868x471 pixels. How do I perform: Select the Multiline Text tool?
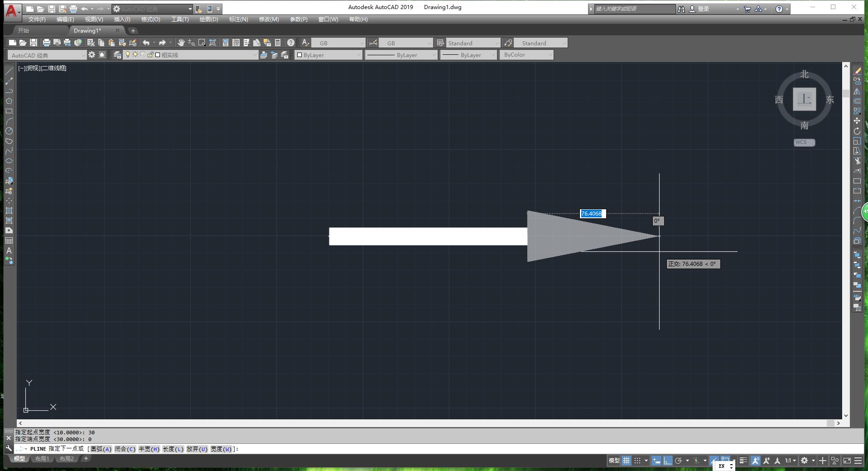coord(9,250)
